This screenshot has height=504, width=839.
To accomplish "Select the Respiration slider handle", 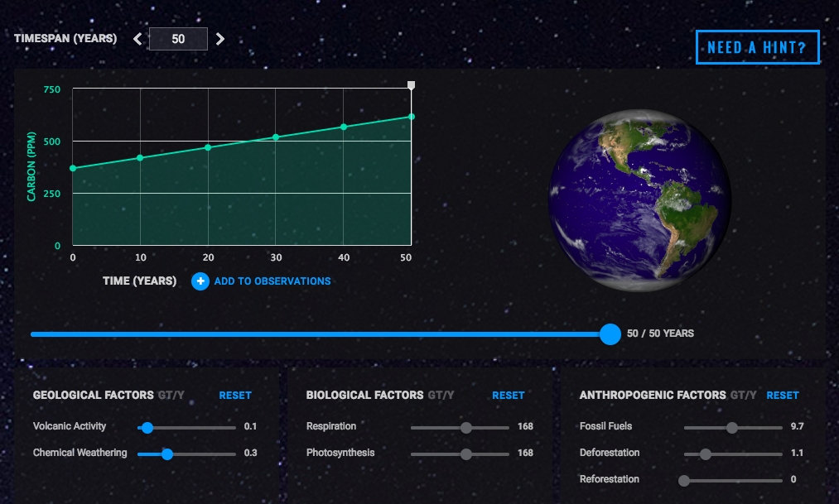I will [x=465, y=427].
